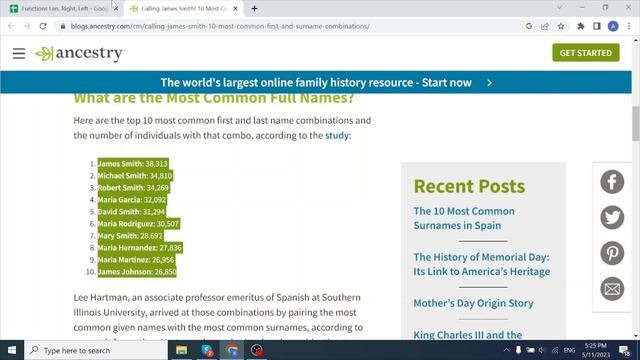Open 'Mother's Day Origin Story' post
Screen dimensions: 640x360
[x=473, y=303]
